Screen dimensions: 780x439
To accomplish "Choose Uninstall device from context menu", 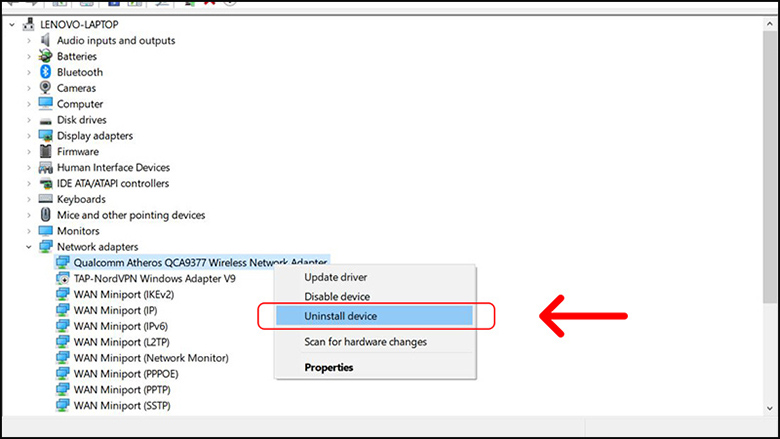I will 340,316.
